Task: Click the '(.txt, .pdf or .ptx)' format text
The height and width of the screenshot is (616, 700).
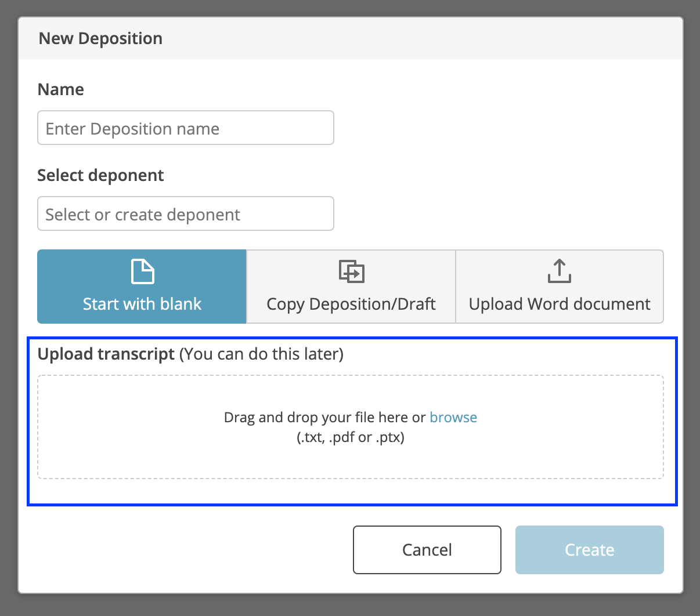Action: (351, 437)
